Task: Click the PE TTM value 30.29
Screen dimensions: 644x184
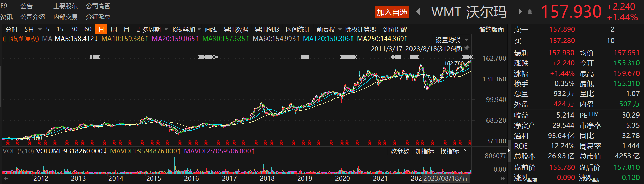Action: (x=631, y=115)
